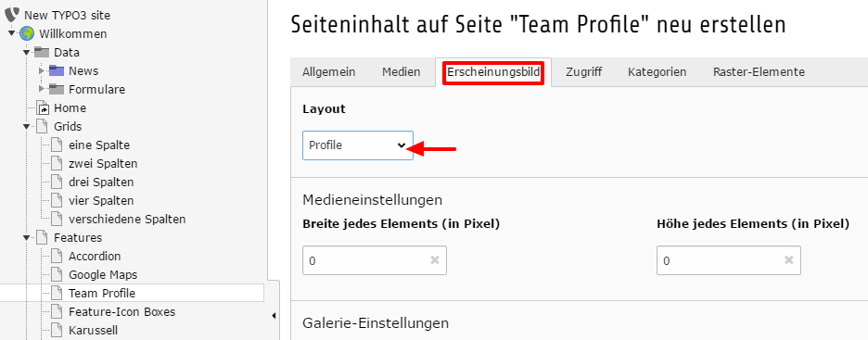Click the Home shortcut page icon
Image resolution: width=868 pixels, height=340 pixels.
(42, 107)
